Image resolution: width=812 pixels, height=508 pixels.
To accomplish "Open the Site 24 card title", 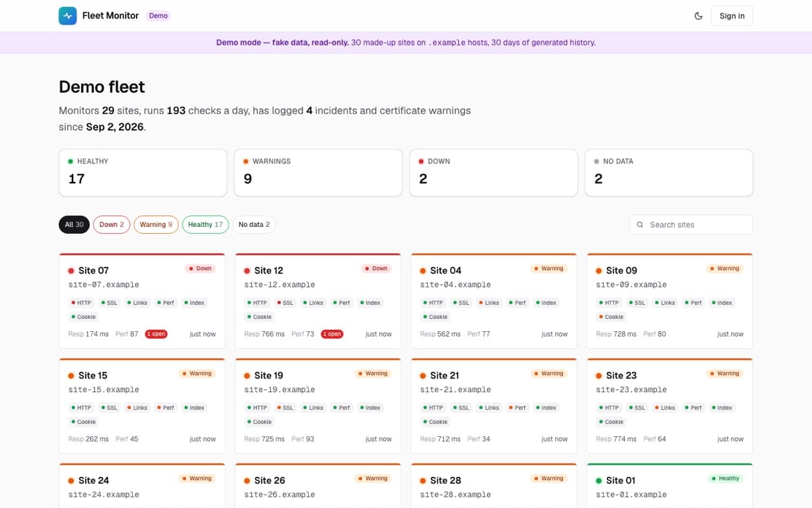I will click(93, 480).
